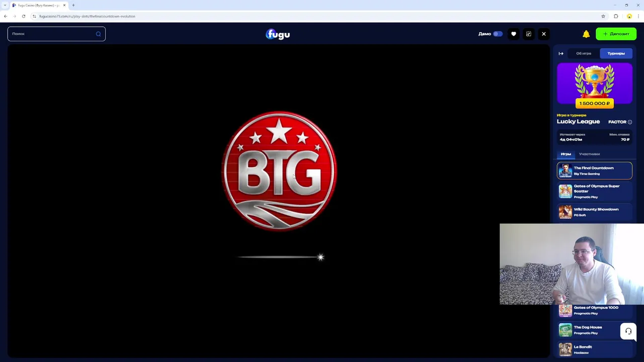
Task: Expand the tab search dropdown
Action: tap(5, 5)
